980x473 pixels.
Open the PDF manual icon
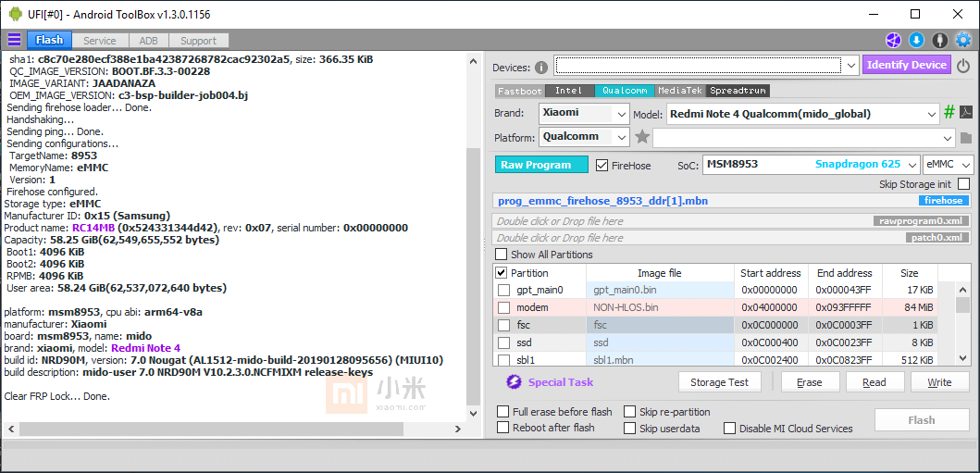(965, 113)
